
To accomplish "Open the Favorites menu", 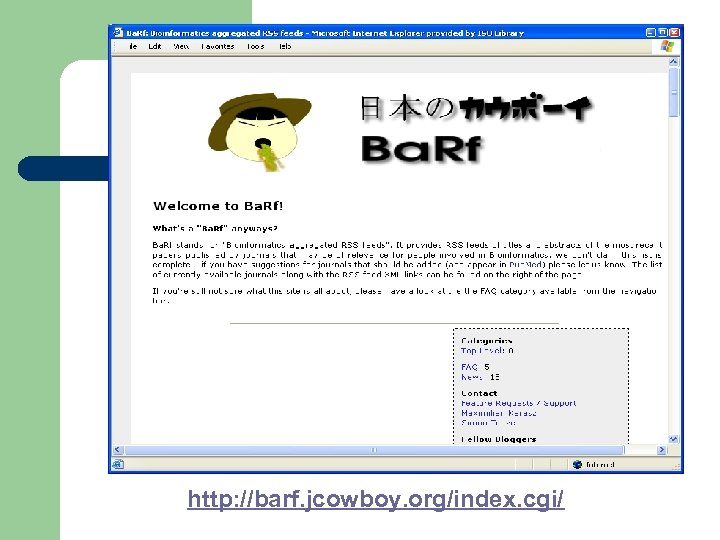I will 218,46.
